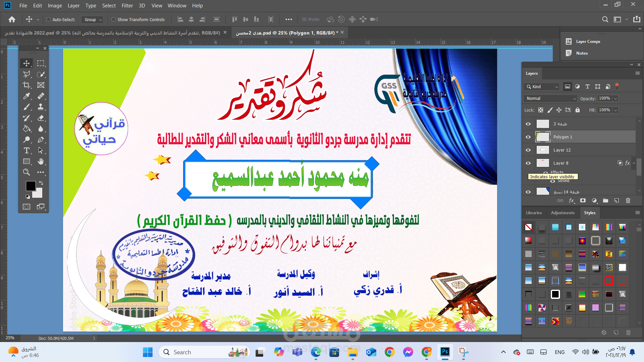Open the Filter menu
The height and width of the screenshot is (362, 644).
coord(127,5)
